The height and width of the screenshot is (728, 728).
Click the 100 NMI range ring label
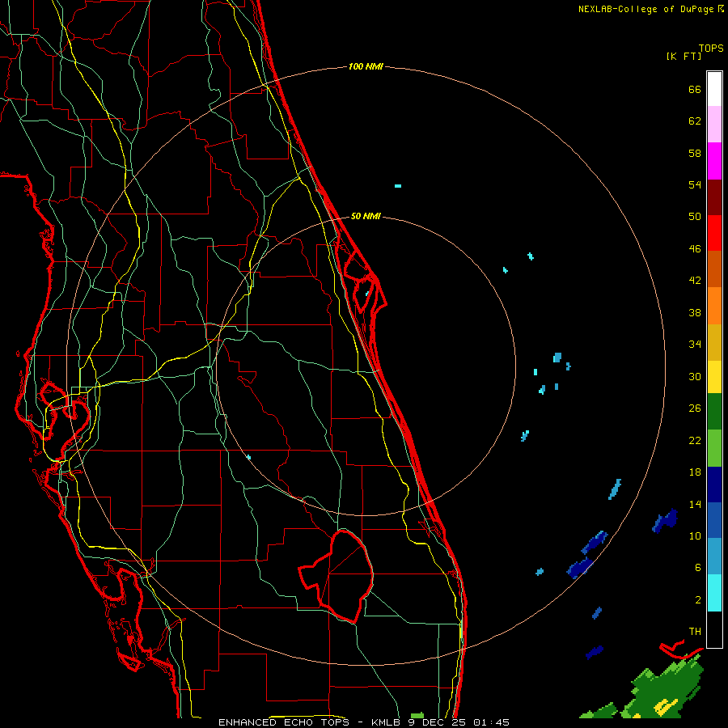coord(366,67)
